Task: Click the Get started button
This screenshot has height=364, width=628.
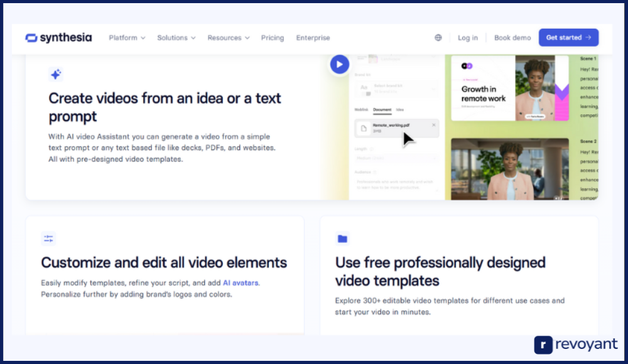Action: tap(568, 37)
